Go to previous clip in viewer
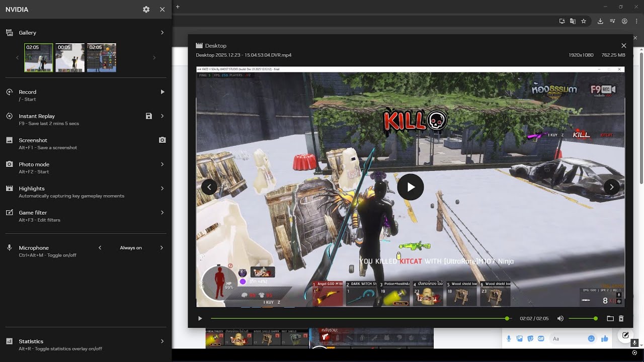This screenshot has width=644, height=362. pyautogui.click(x=209, y=187)
